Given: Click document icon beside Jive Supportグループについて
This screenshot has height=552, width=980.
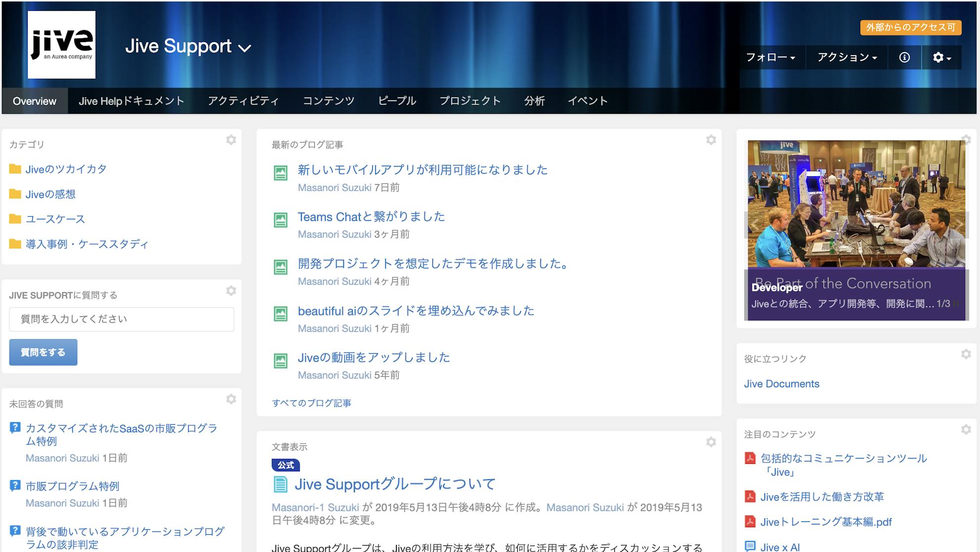Looking at the screenshot, I should (281, 484).
